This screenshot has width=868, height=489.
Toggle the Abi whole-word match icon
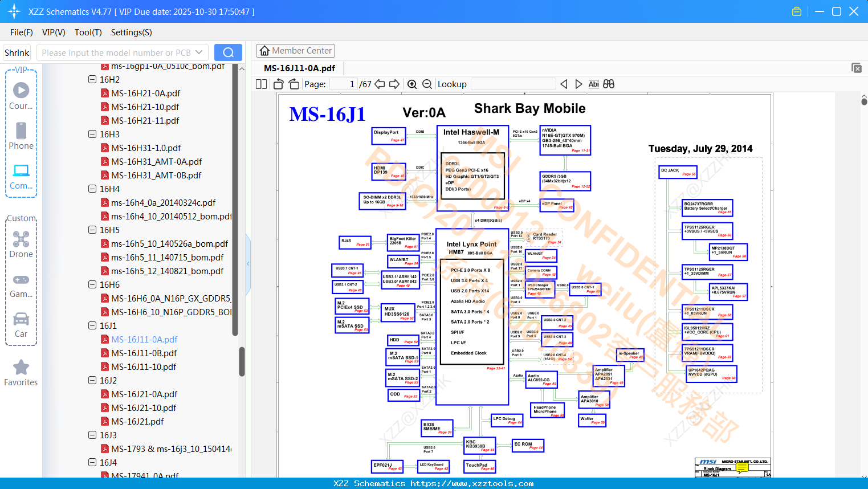pos(593,84)
